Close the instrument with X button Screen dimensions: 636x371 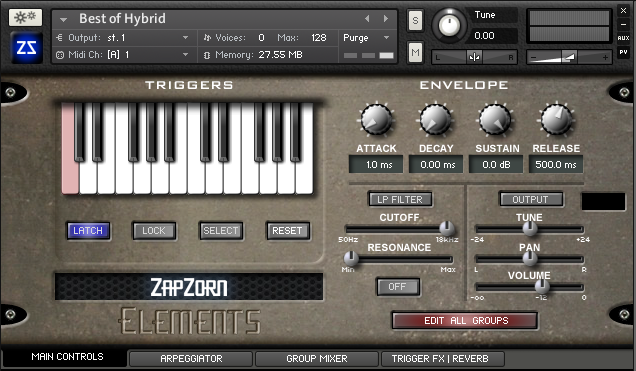[623, 11]
